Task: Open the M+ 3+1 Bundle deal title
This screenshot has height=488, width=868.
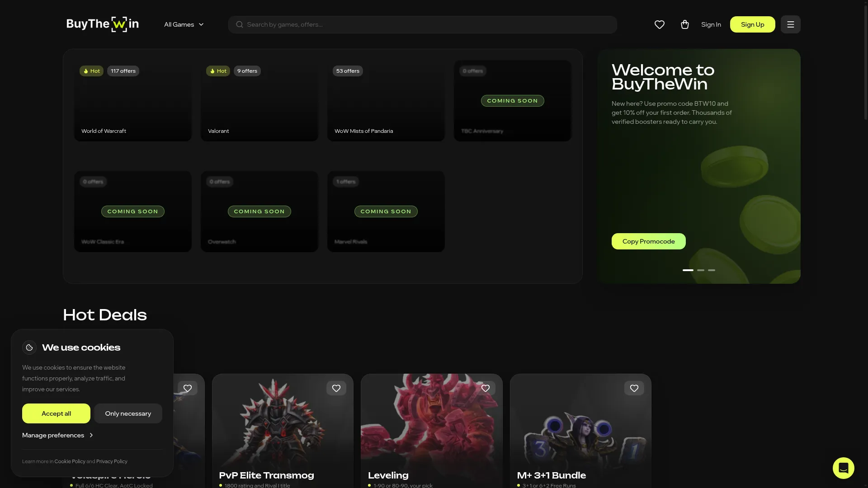Action: [x=552, y=475]
